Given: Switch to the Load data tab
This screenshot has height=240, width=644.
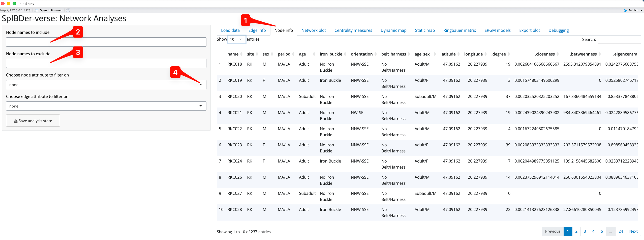Looking at the screenshot, I should (x=230, y=30).
